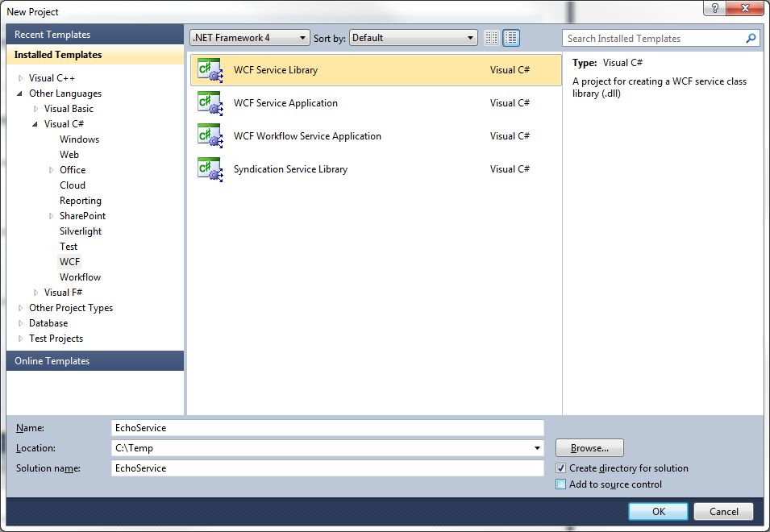Screen dimensions: 770x532
Task: Switch template list to small icons view
Action: (x=491, y=37)
